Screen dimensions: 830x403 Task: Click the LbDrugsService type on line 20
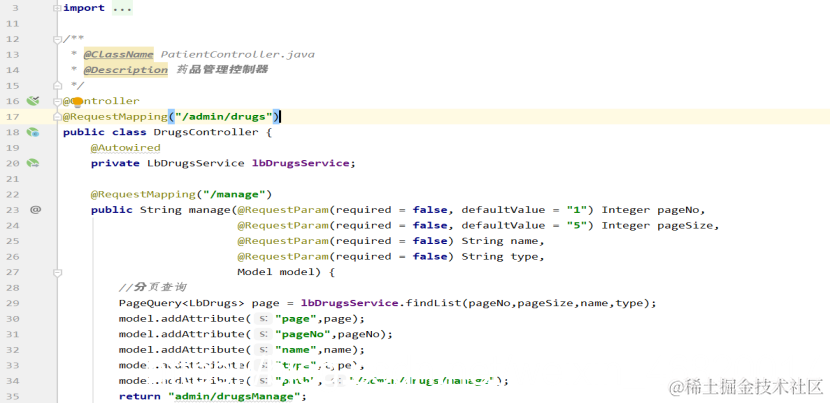coord(196,163)
